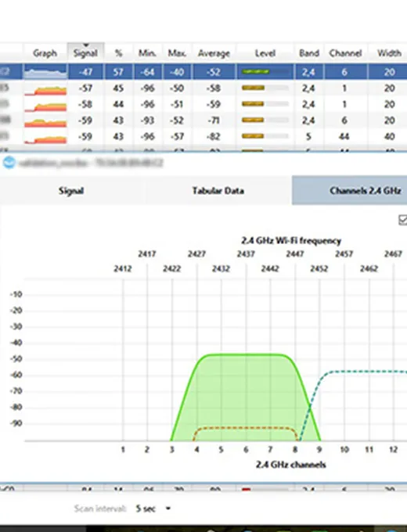Click the graph thumbnail in the -58 row
The height and width of the screenshot is (532, 407).
[x=45, y=106]
